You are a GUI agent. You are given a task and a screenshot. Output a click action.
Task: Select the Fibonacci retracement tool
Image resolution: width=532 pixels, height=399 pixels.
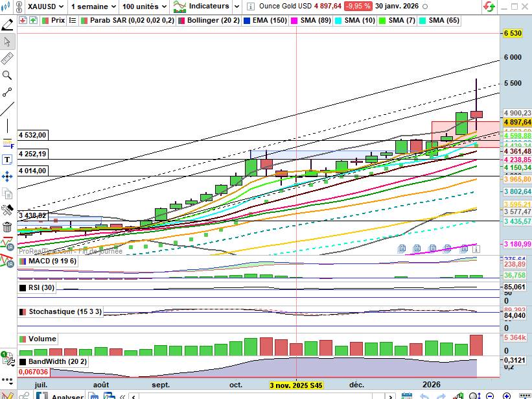point(7,143)
